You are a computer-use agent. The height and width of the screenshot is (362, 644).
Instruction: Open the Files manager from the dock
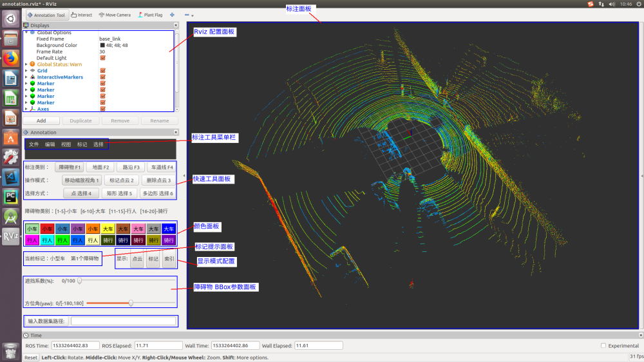tap(11, 39)
